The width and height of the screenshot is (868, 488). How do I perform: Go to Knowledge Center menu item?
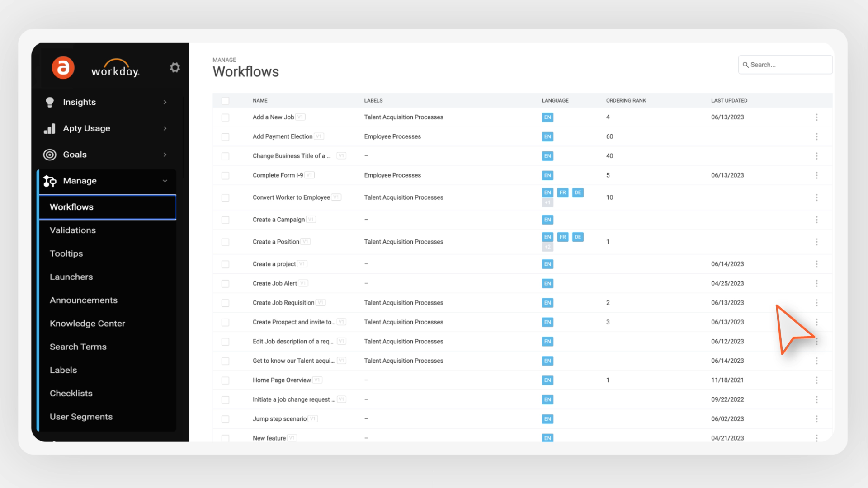click(x=87, y=324)
